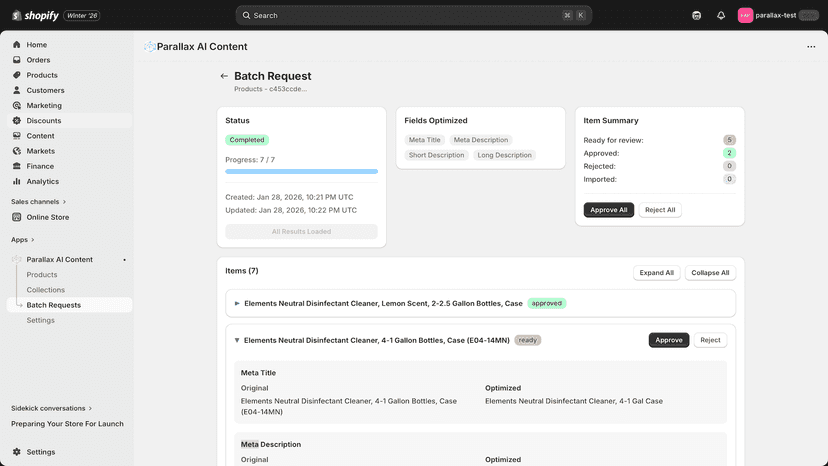Click the Parallax AI Content header logo
The image size is (828, 466).
coord(150,46)
